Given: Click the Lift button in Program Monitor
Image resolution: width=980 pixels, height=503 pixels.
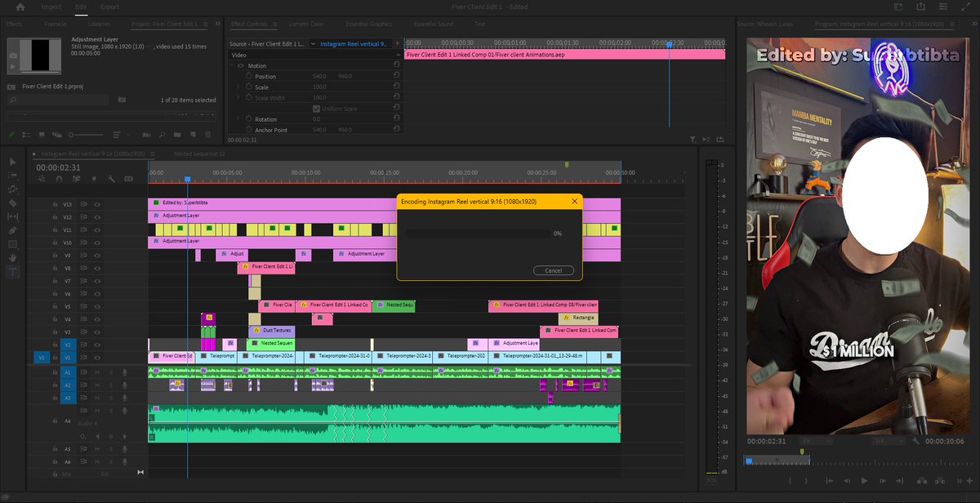Looking at the screenshot, I should click(922, 481).
